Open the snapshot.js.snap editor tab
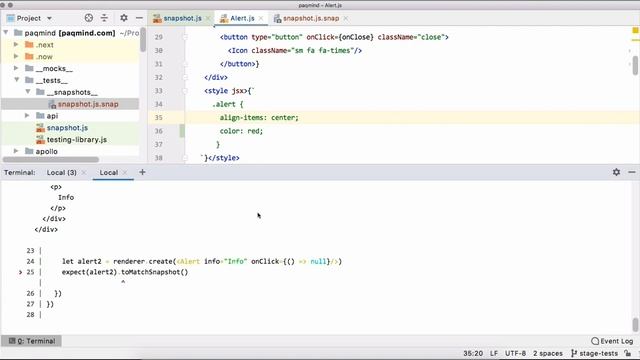 pyautogui.click(x=311, y=18)
